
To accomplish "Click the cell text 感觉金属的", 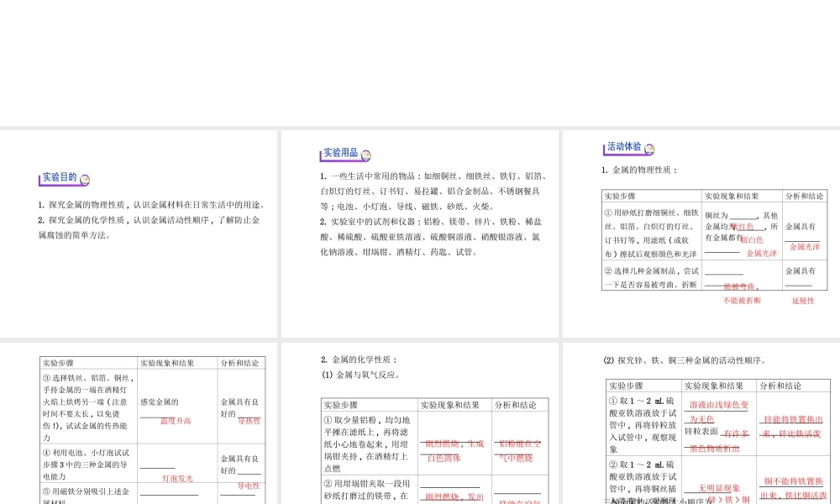I will click(x=160, y=402).
